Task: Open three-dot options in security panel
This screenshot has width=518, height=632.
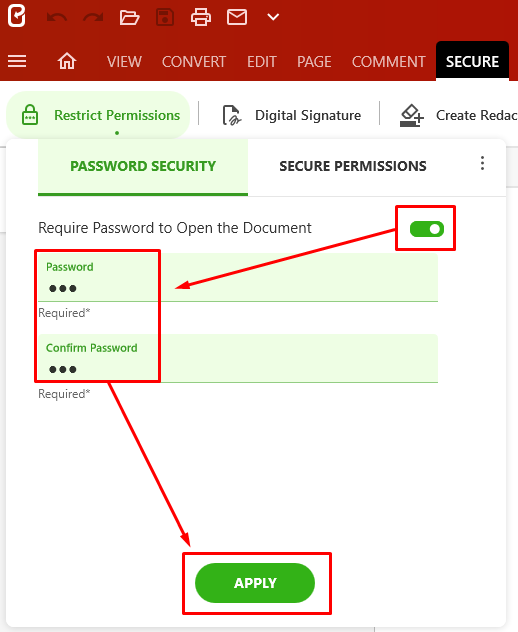Action: [x=482, y=163]
